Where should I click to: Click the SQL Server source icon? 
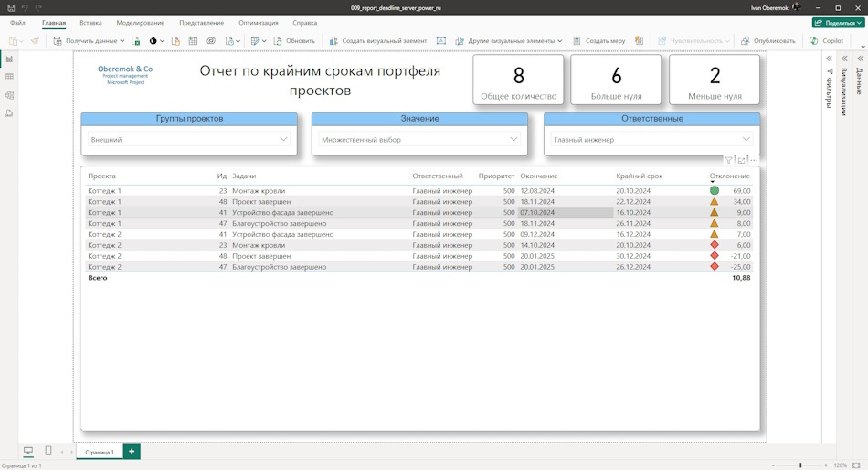coord(175,41)
